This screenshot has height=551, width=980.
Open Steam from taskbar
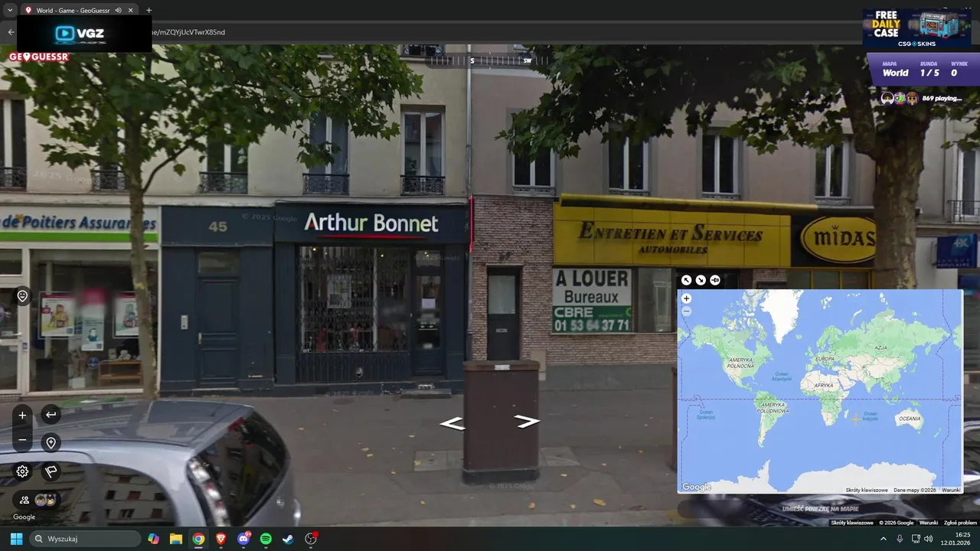(x=288, y=539)
